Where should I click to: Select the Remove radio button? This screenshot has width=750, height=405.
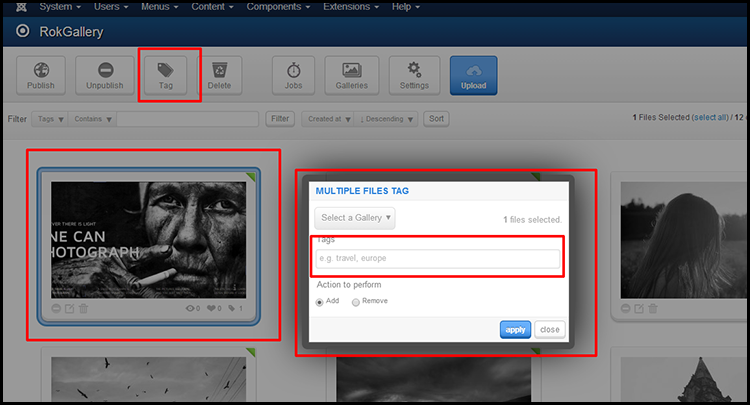click(x=356, y=302)
